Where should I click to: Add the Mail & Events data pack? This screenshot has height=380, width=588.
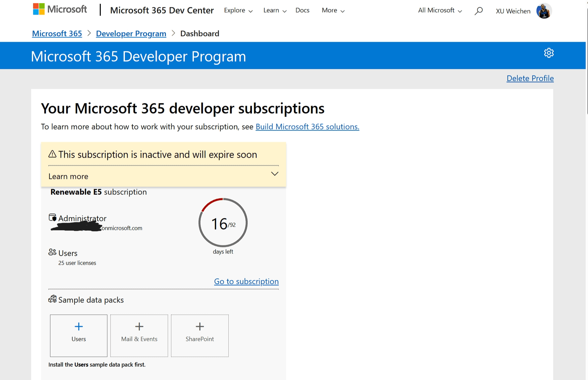[139, 336]
